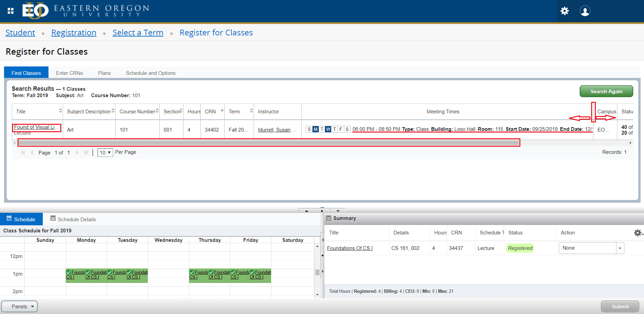
Task: Jump to last results page arrow
Action: [86, 152]
